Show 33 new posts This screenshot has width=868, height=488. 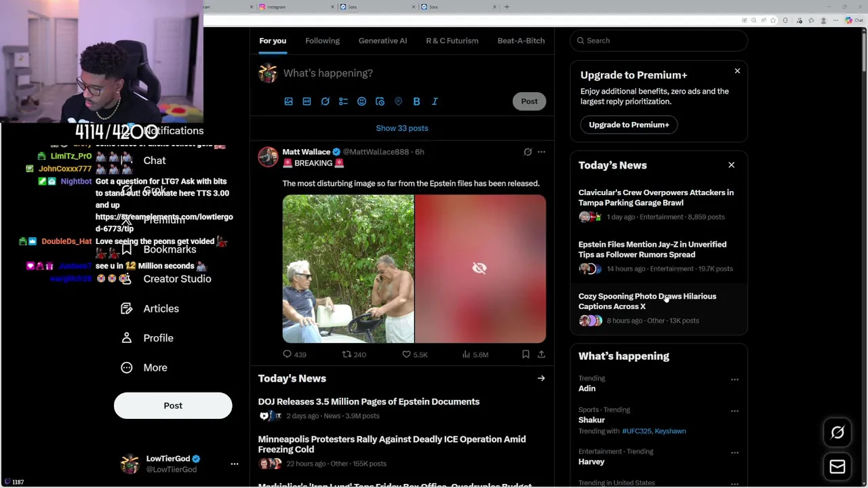click(x=402, y=128)
